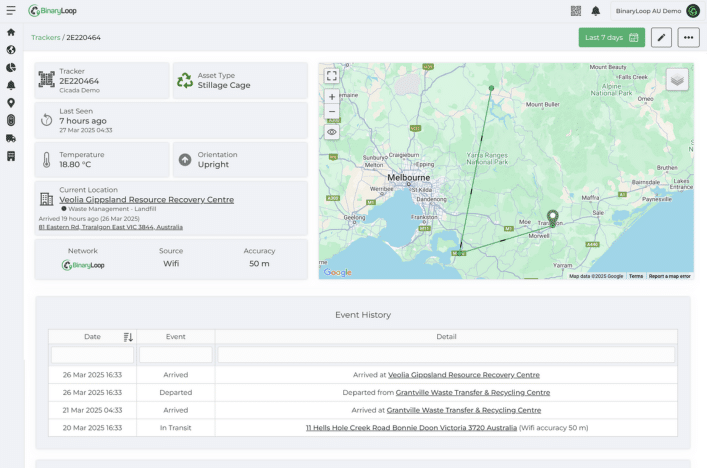
Task: Click the 18.80 °C temperature value
Action: (75, 165)
